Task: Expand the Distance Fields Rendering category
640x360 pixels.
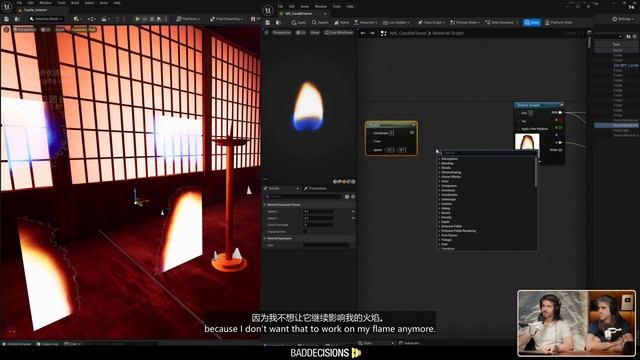Action: [458, 231]
